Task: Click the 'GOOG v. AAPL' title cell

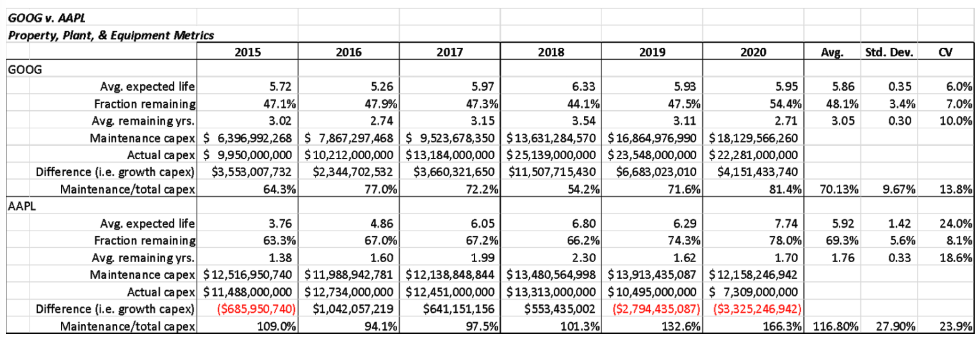Action: pos(47,18)
